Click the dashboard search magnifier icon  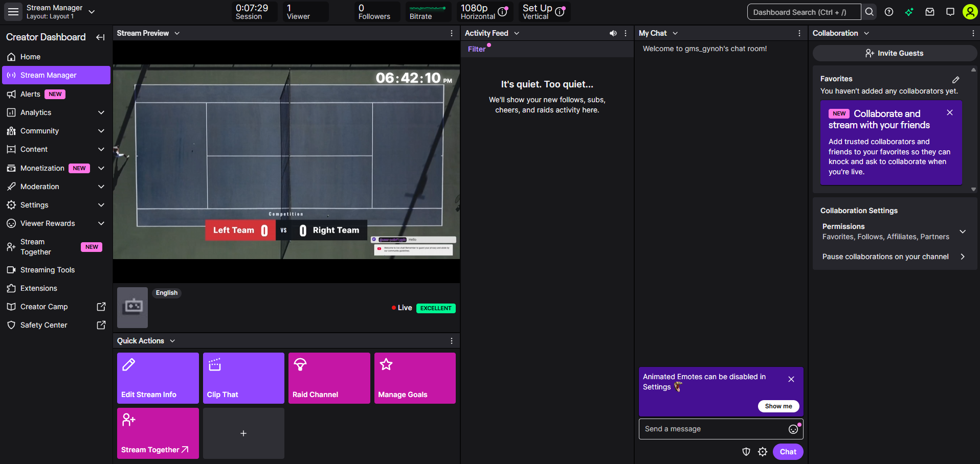tap(870, 12)
